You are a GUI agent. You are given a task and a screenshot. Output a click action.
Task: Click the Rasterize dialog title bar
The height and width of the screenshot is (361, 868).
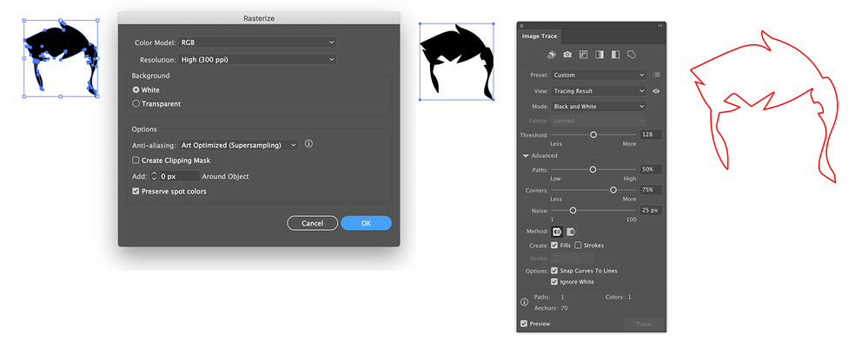point(259,18)
